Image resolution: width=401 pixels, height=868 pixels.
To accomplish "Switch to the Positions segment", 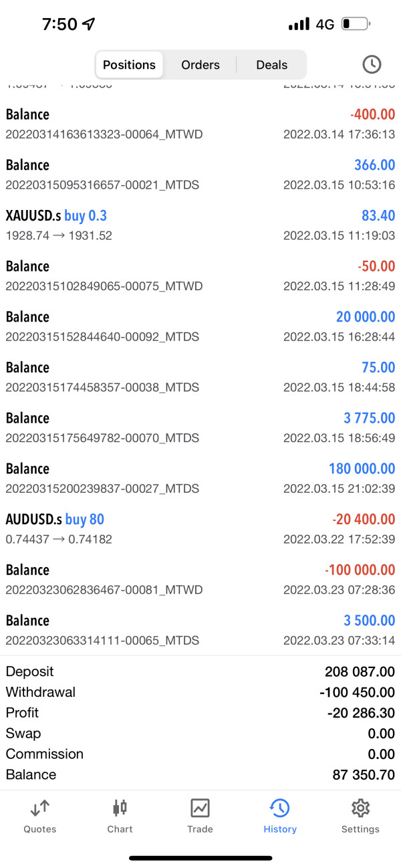I will coord(129,65).
